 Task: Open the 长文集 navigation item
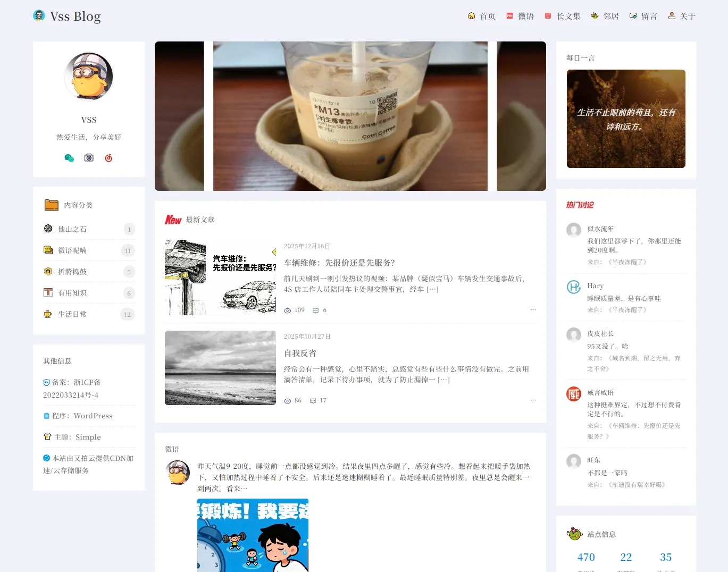(563, 16)
